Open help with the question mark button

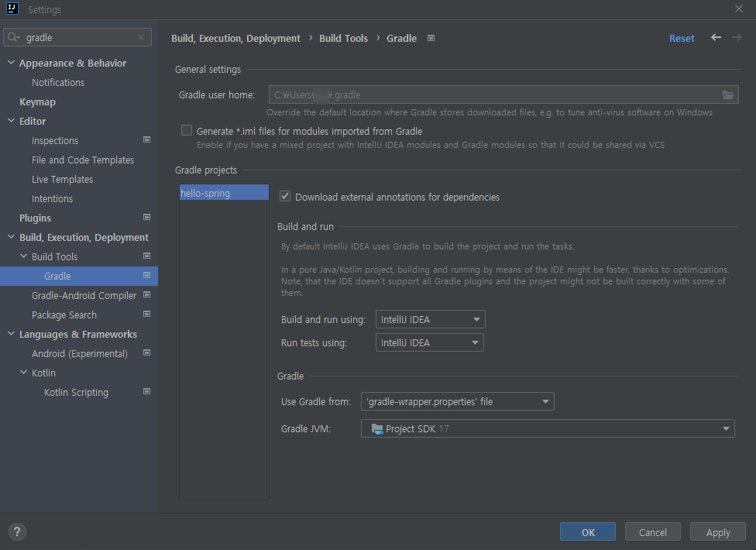tap(17, 531)
